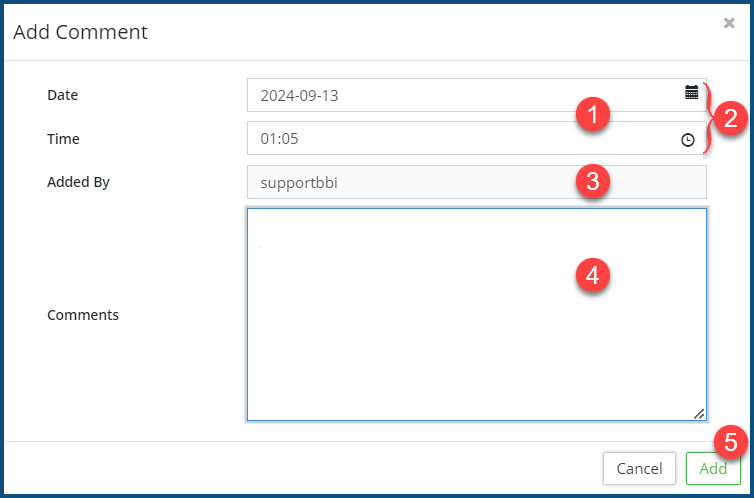The image size is (754, 498).
Task: Click the Date label
Action: 62,95
